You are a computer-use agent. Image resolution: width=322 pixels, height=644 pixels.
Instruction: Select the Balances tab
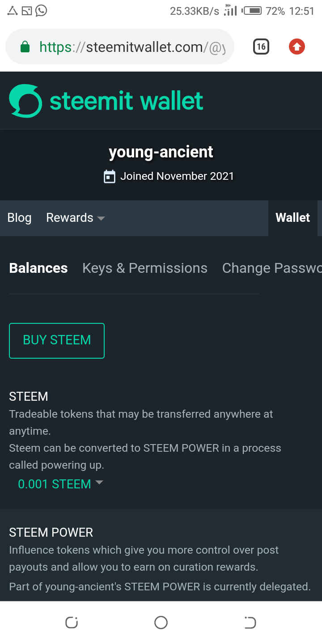pos(38,268)
